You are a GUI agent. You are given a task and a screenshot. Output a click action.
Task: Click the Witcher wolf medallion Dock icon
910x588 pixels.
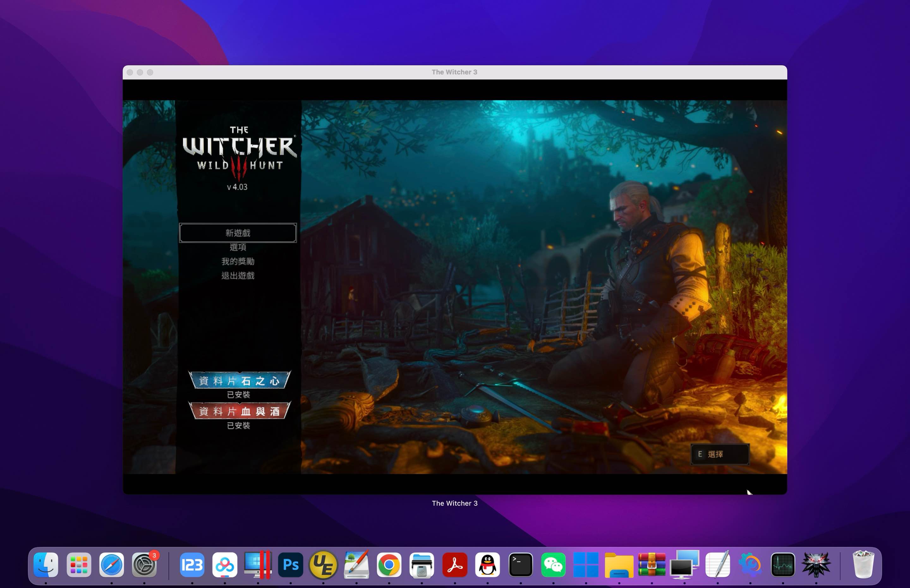click(816, 564)
